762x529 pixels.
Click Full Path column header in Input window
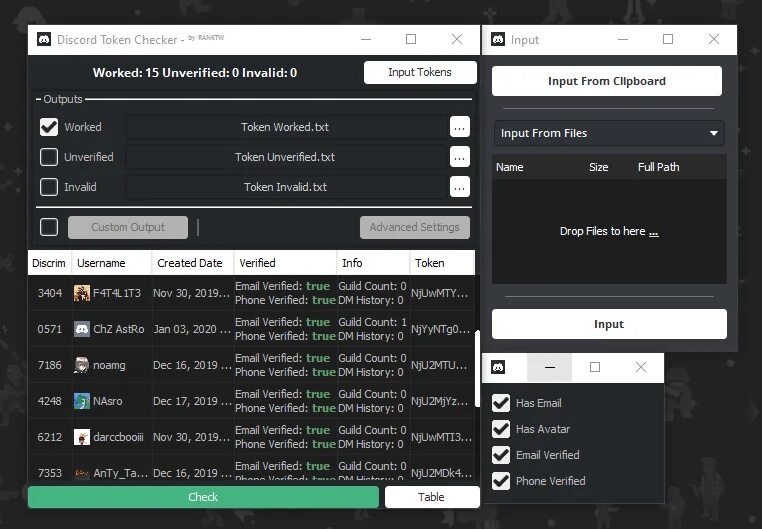[x=658, y=167]
